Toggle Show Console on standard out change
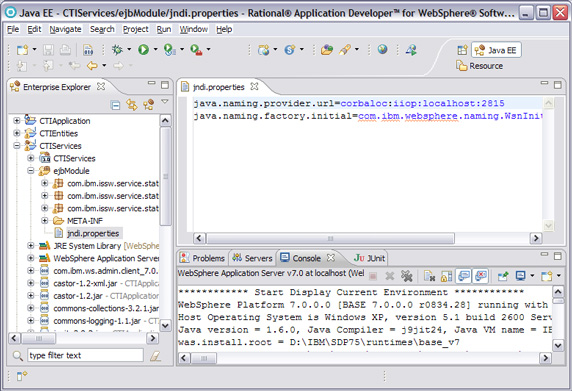The image size is (572, 391). [x=464, y=276]
